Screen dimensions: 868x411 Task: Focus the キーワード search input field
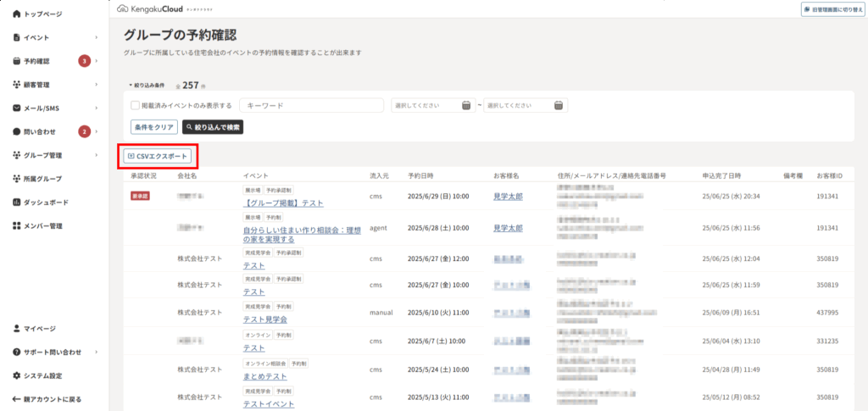click(x=312, y=106)
